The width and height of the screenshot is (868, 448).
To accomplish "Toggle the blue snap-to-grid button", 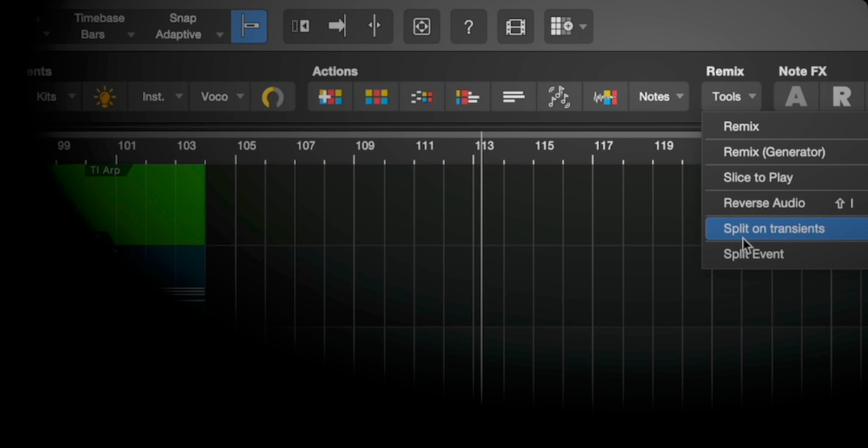I will point(249,27).
